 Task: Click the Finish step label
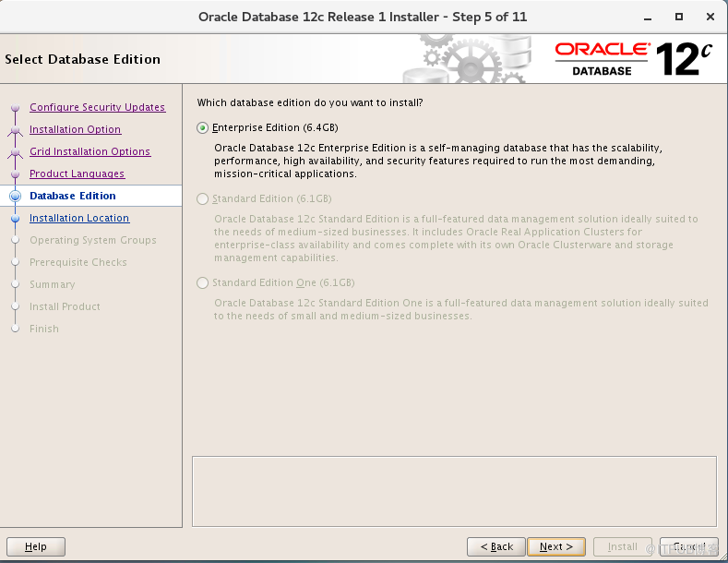pos(44,329)
